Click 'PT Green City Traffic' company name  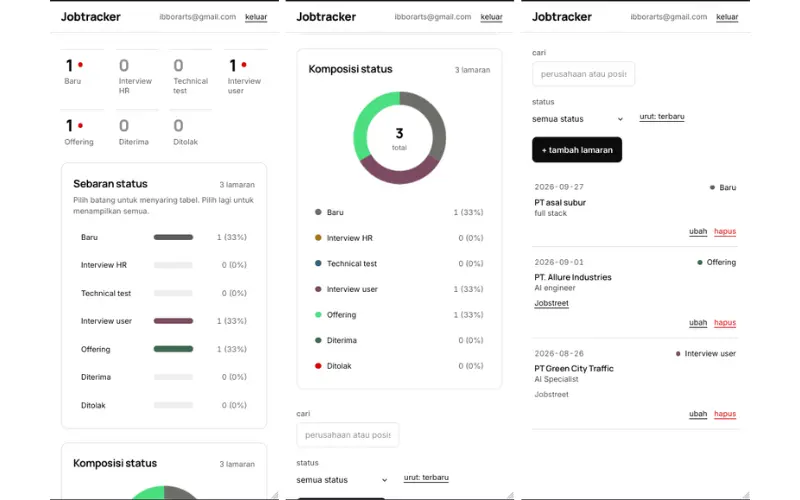pos(574,368)
